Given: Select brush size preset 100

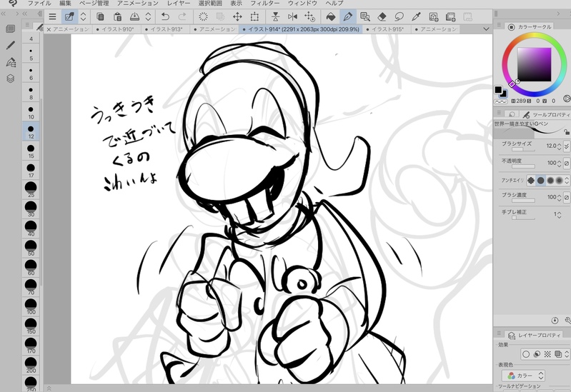Looking at the screenshot, I should pos(31,306).
